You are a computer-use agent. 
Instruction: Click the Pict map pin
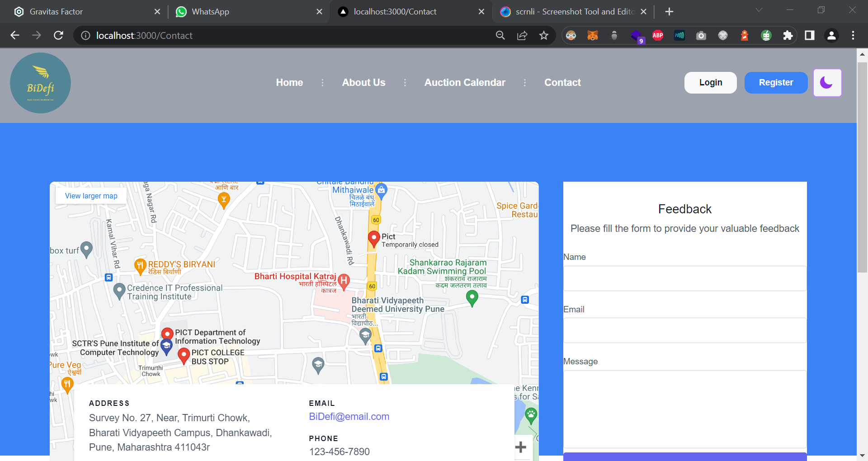[x=374, y=239]
